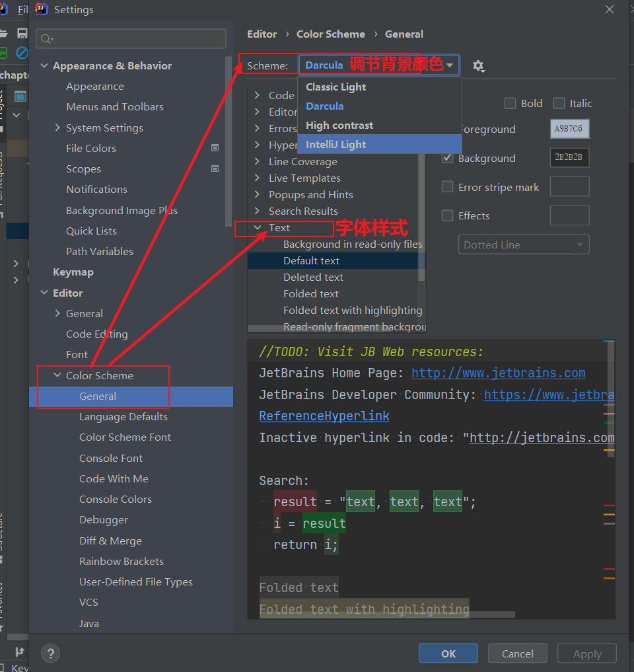Click the Effects color swatch
634x672 pixels.
[569, 215]
